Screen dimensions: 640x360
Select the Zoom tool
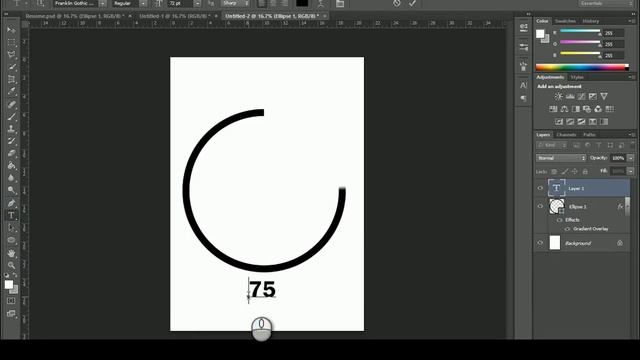[11, 265]
